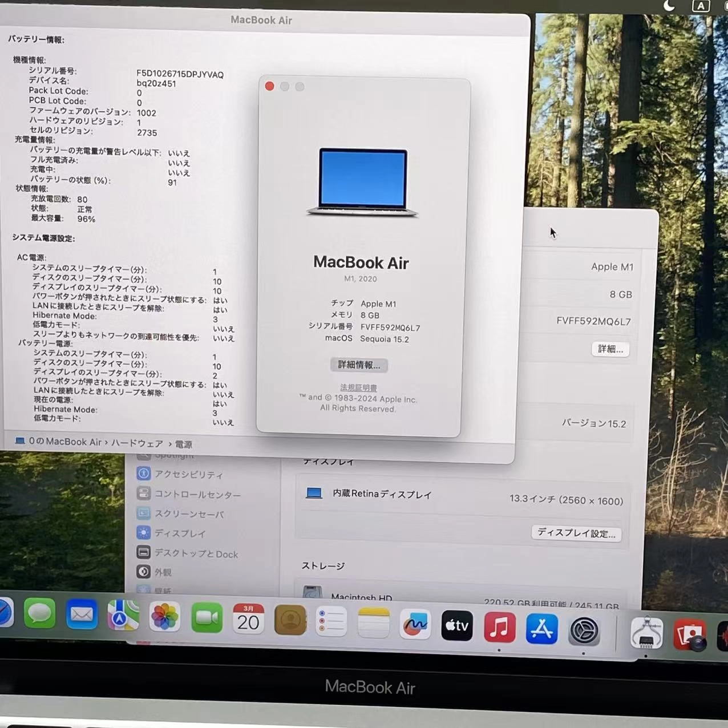Click the input source indicator in the menu bar
Viewport: 728px width, 728px height.
point(701,6)
